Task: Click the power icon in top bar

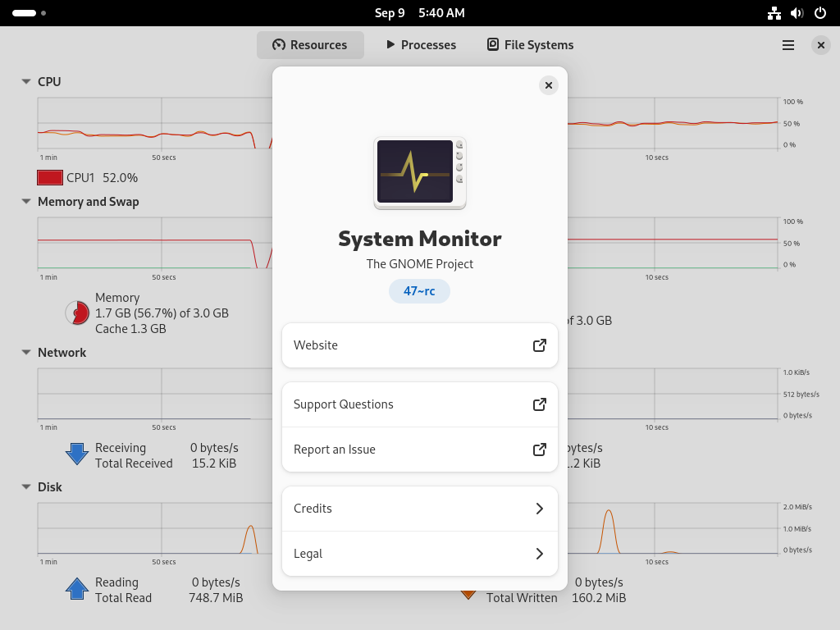Action: (820, 13)
